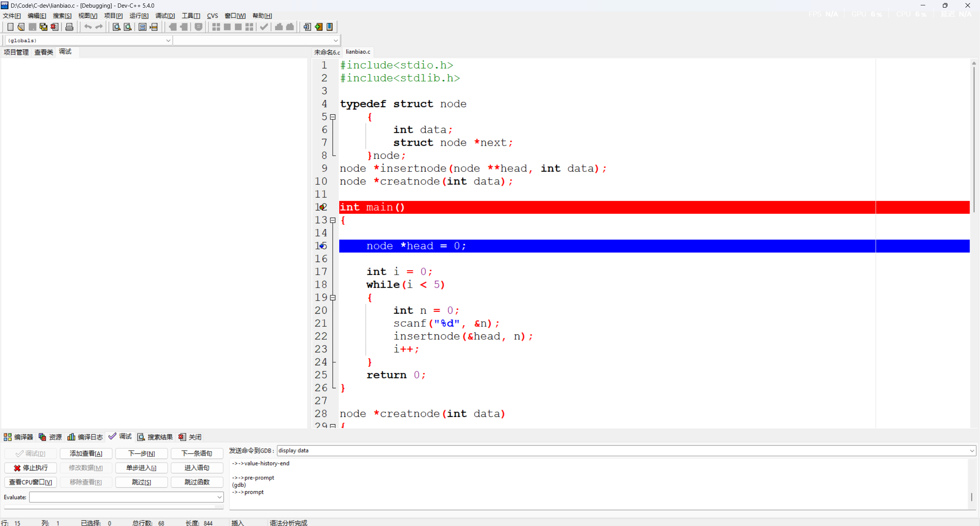Viewport: 980px width, 526px height.
Task: Toggle breakpoint by clicking line number 21
Action: tap(321, 323)
